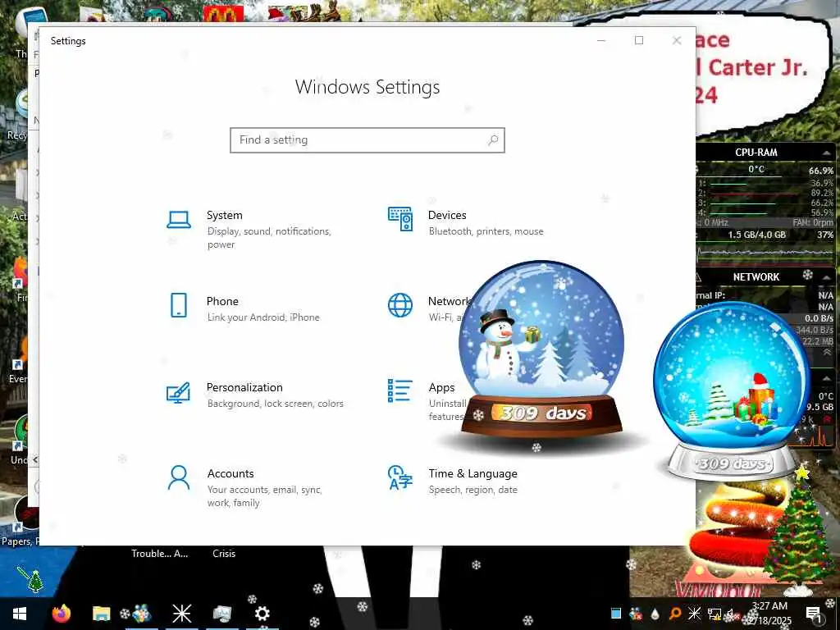Click the colorful people taskbar icon
The width and height of the screenshot is (840, 630).
click(141, 614)
